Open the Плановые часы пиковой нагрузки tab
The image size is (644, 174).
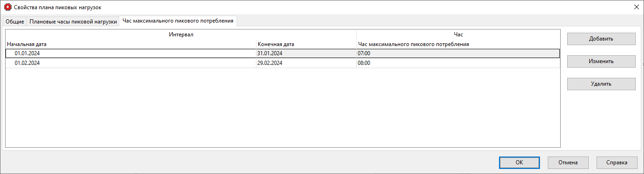(73, 21)
